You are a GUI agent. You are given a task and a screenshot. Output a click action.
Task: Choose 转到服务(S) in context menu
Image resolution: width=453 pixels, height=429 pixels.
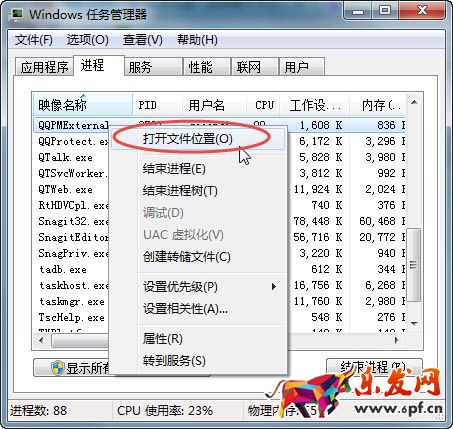pyautogui.click(x=198, y=361)
